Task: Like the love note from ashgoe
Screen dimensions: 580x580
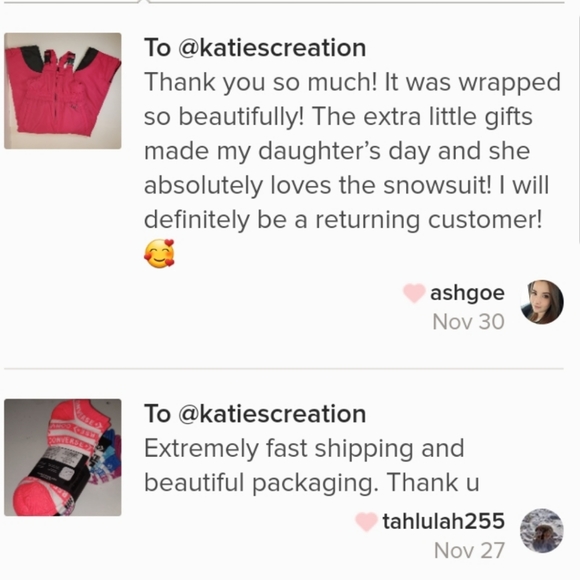Action: 414,293
